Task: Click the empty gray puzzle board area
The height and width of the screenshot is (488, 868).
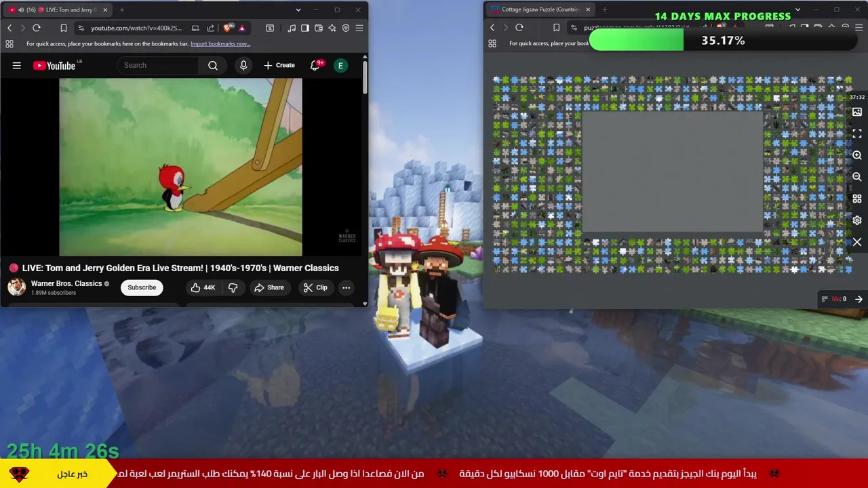Action: click(672, 172)
